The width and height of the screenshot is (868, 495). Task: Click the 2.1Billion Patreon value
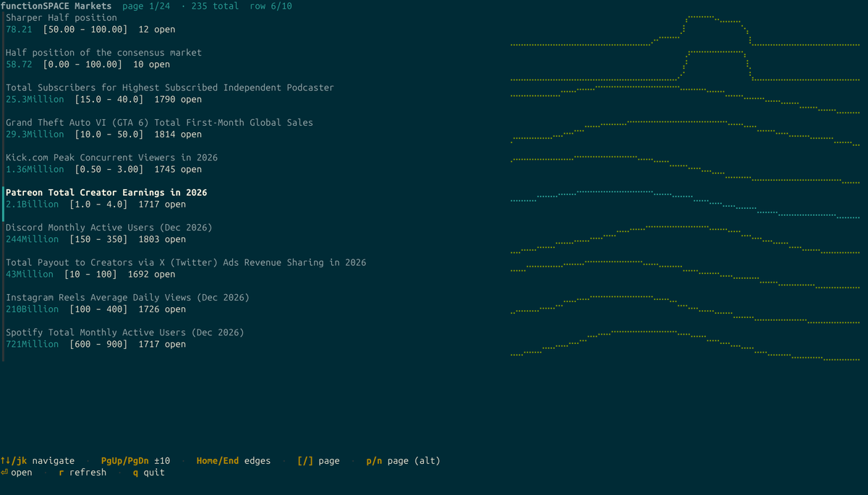(x=32, y=205)
